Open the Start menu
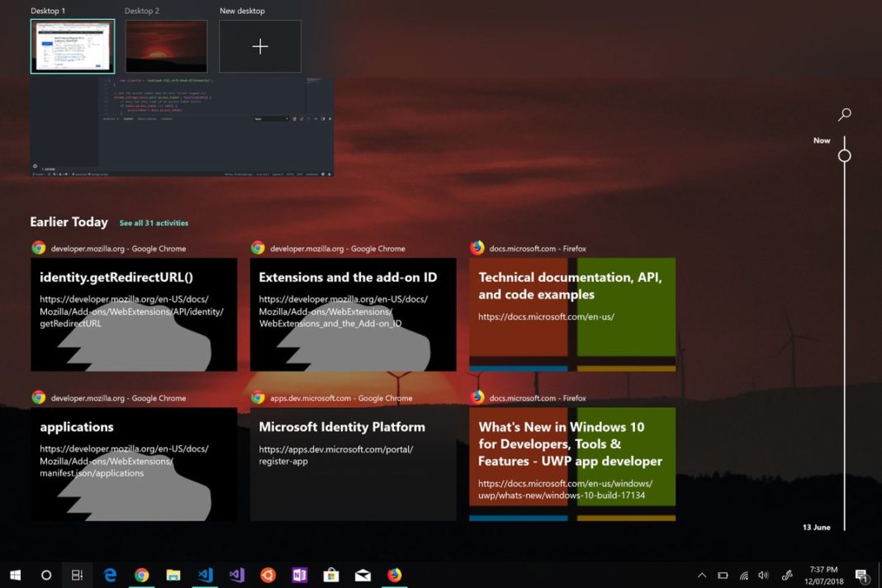 [15, 575]
